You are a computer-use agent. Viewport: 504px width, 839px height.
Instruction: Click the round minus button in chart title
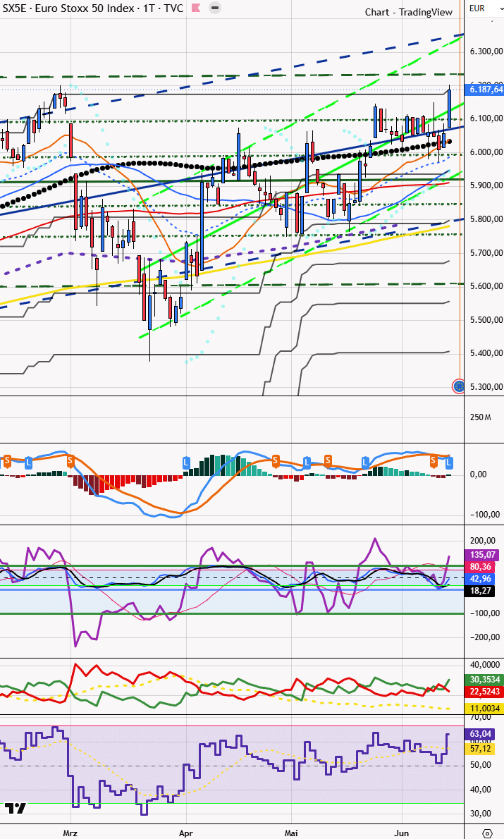(x=214, y=8)
